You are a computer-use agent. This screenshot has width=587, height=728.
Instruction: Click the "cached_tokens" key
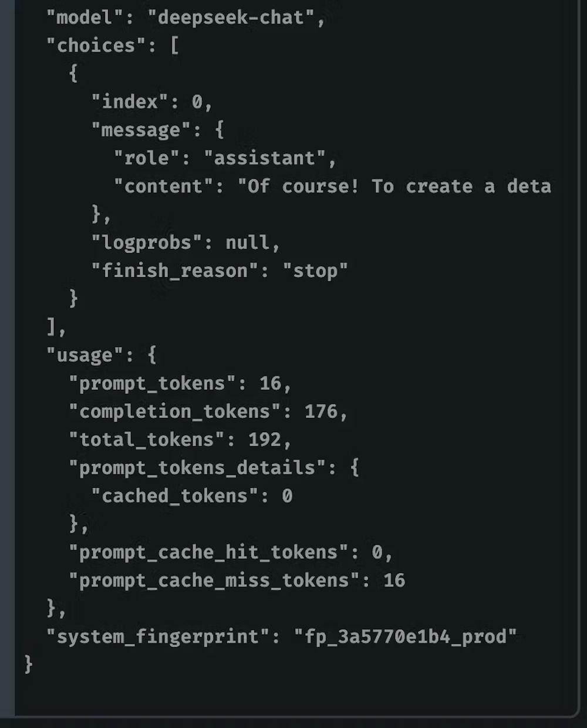(175, 497)
